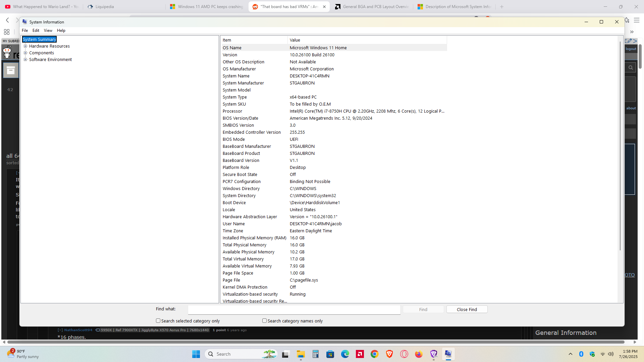
Task: Expand the Hardware Resources tree node
Action: coord(25,46)
